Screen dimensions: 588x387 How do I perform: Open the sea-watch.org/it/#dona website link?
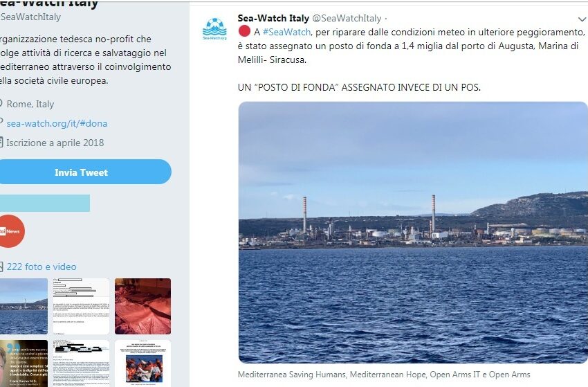(57, 123)
